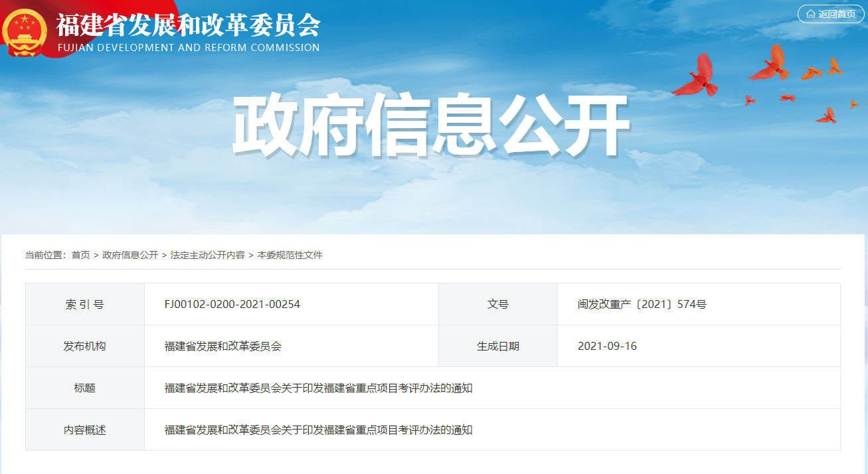Click the national emblem logo

click(x=25, y=32)
